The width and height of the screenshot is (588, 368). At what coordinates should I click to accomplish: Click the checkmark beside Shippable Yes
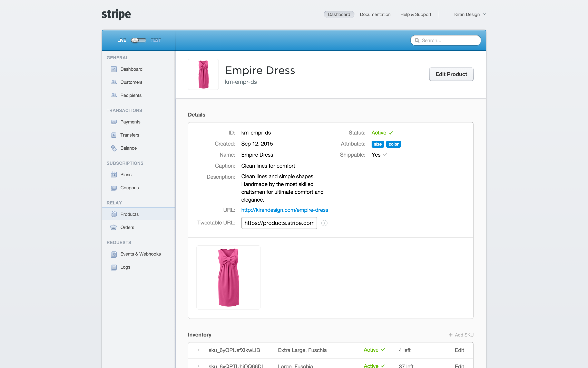(385, 155)
